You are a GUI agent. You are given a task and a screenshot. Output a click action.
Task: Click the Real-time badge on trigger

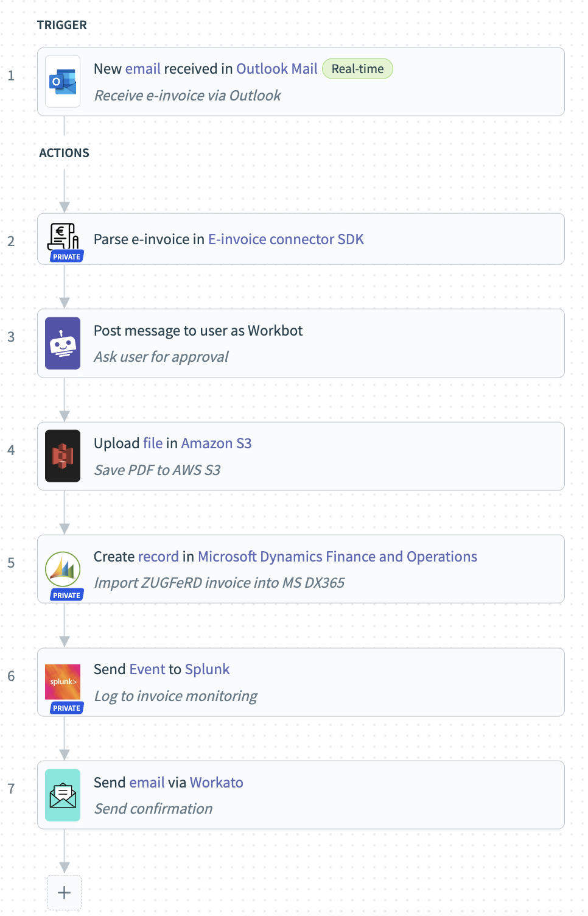point(357,69)
